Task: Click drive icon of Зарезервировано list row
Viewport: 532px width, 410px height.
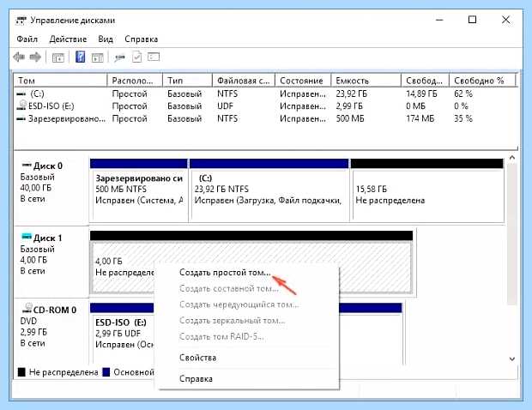Action: (x=21, y=119)
